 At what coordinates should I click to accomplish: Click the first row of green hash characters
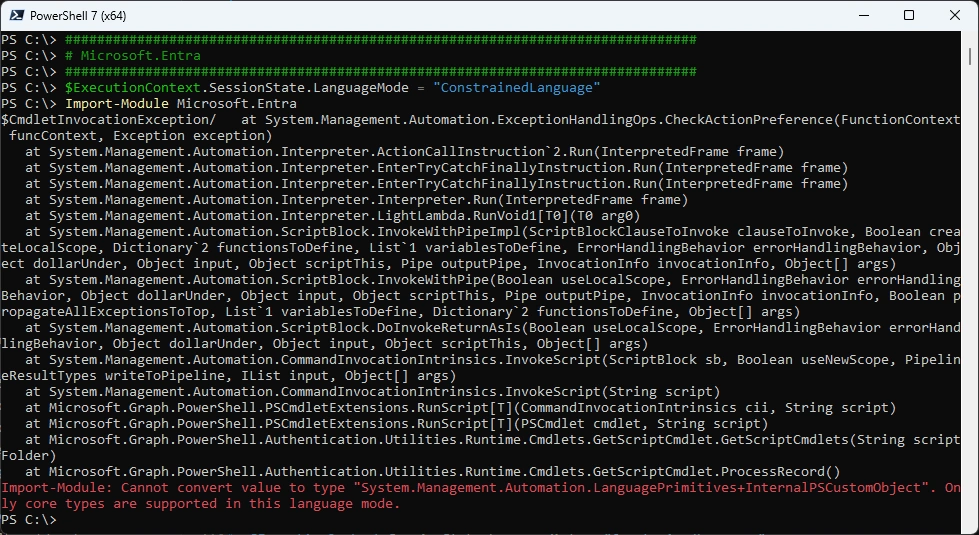point(380,40)
